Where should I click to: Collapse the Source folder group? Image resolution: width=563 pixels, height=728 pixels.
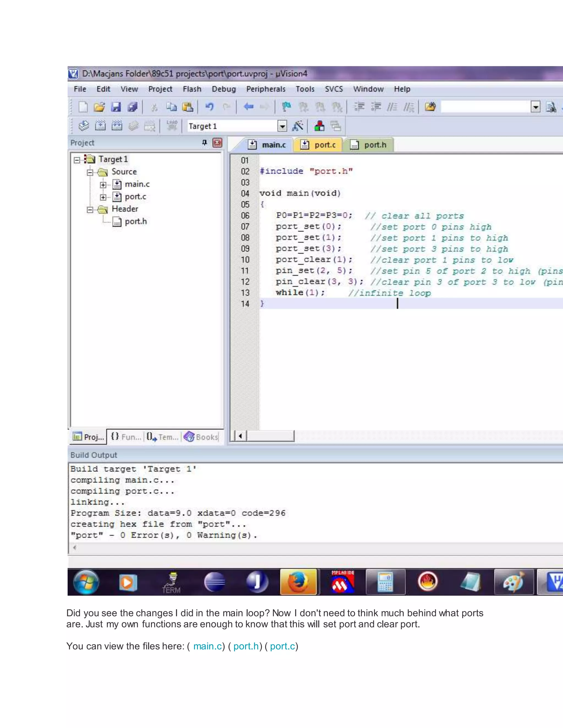(90, 172)
